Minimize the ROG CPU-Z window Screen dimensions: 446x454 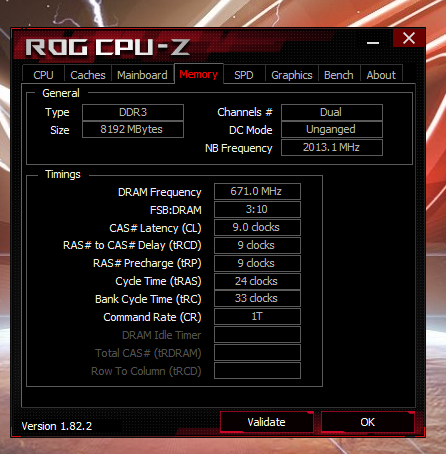(373, 43)
